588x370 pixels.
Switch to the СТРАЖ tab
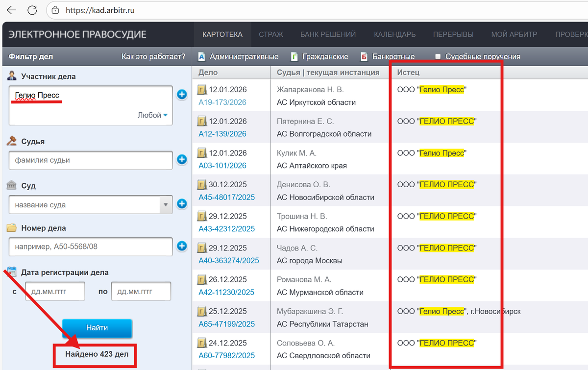[271, 34]
